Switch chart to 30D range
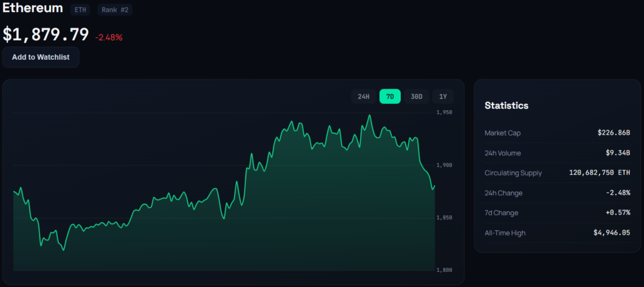Screen dimensions: 644x287 pyautogui.click(x=416, y=97)
